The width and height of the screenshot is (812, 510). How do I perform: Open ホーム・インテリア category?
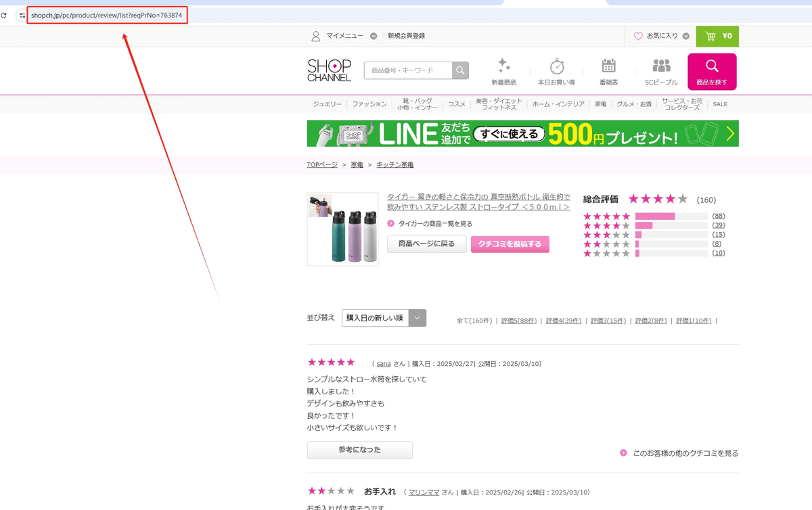[x=558, y=104]
